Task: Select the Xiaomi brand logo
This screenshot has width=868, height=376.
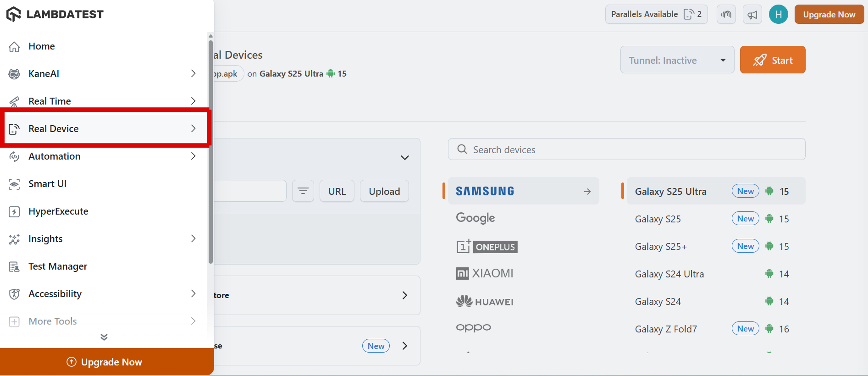Action: (485, 274)
